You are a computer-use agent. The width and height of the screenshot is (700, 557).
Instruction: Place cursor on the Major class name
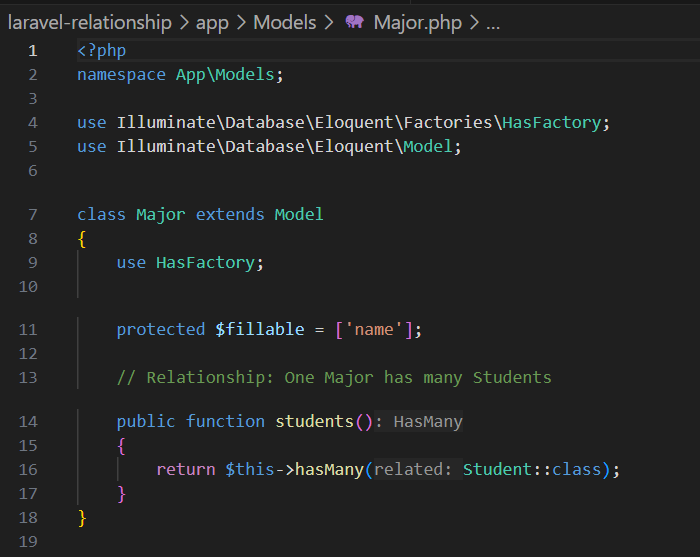click(161, 214)
